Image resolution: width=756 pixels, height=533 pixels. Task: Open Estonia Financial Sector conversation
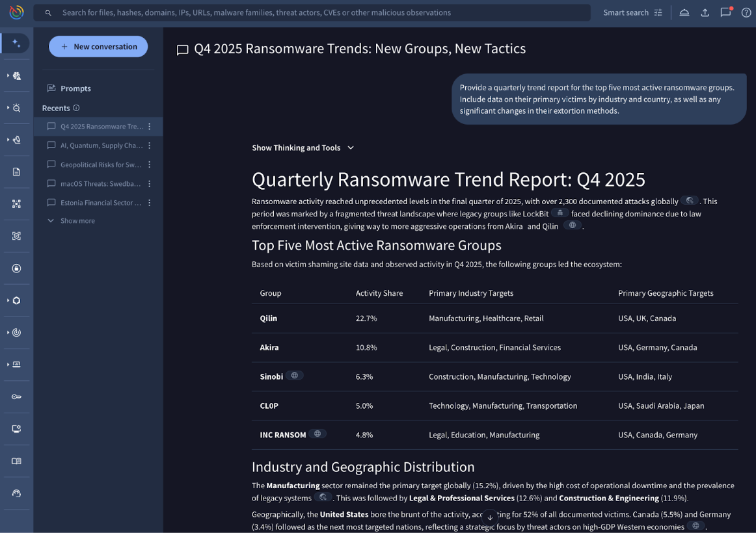[100, 203]
